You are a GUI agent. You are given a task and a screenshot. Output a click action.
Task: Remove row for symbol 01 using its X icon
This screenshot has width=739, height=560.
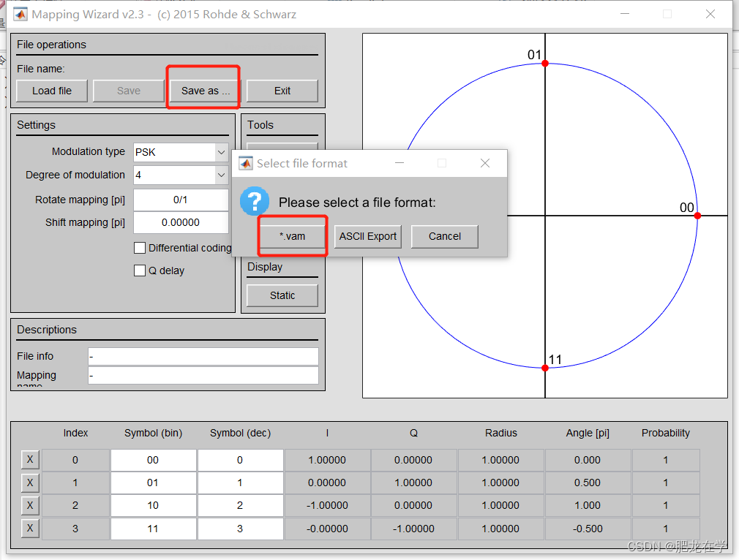pos(30,483)
